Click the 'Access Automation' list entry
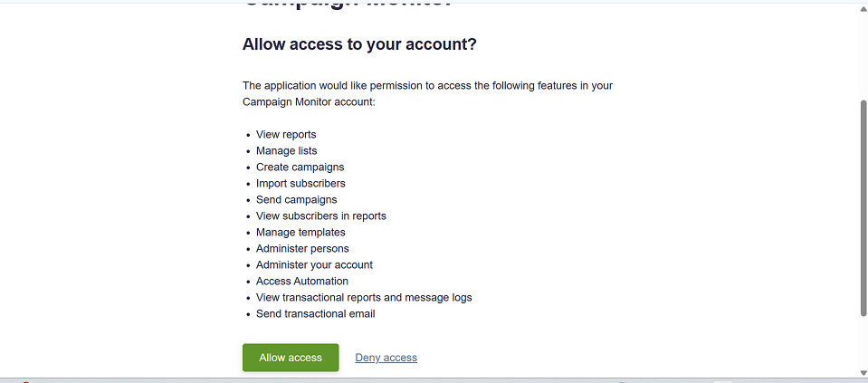868x383 pixels. pyautogui.click(x=302, y=282)
